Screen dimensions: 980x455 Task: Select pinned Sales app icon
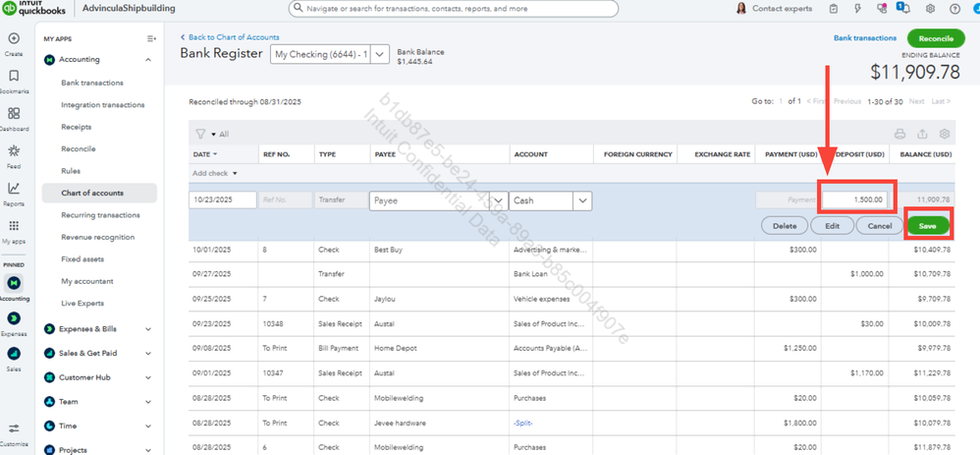point(14,354)
